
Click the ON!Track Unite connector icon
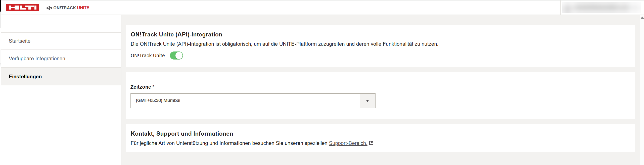pyautogui.click(x=49, y=8)
